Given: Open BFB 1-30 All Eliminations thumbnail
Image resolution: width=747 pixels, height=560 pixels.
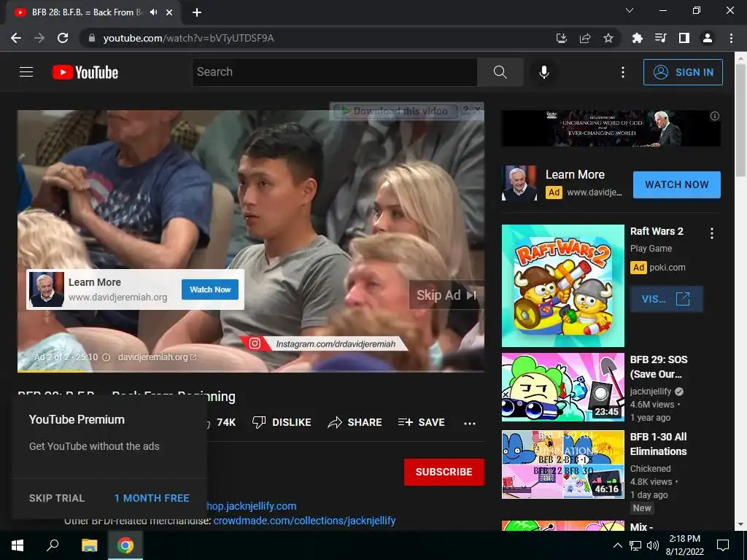Looking at the screenshot, I should (x=562, y=464).
